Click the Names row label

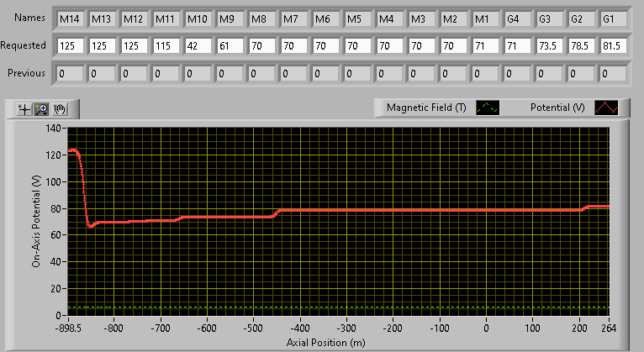(x=29, y=18)
